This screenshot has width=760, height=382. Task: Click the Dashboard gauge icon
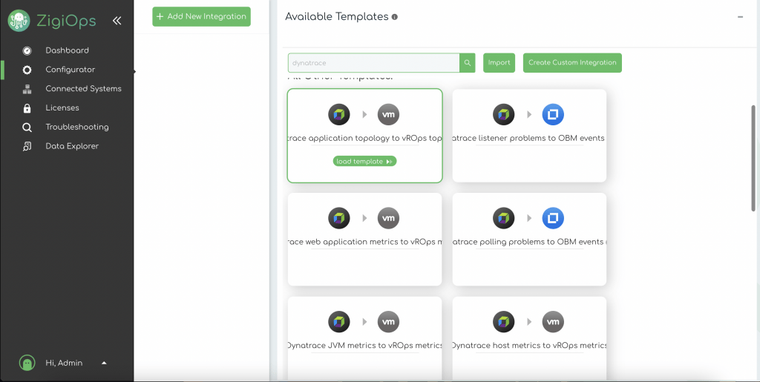pos(27,51)
